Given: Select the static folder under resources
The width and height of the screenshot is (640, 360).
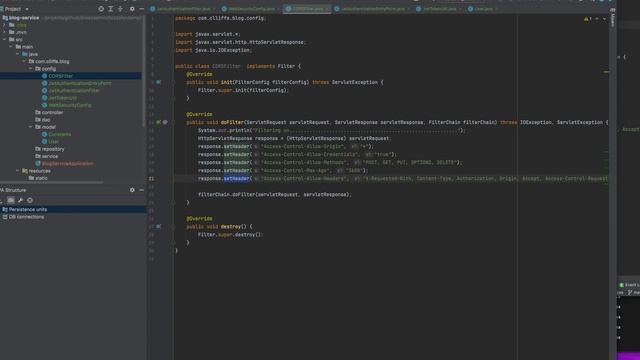Looking at the screenshot, I should point(41,178).
